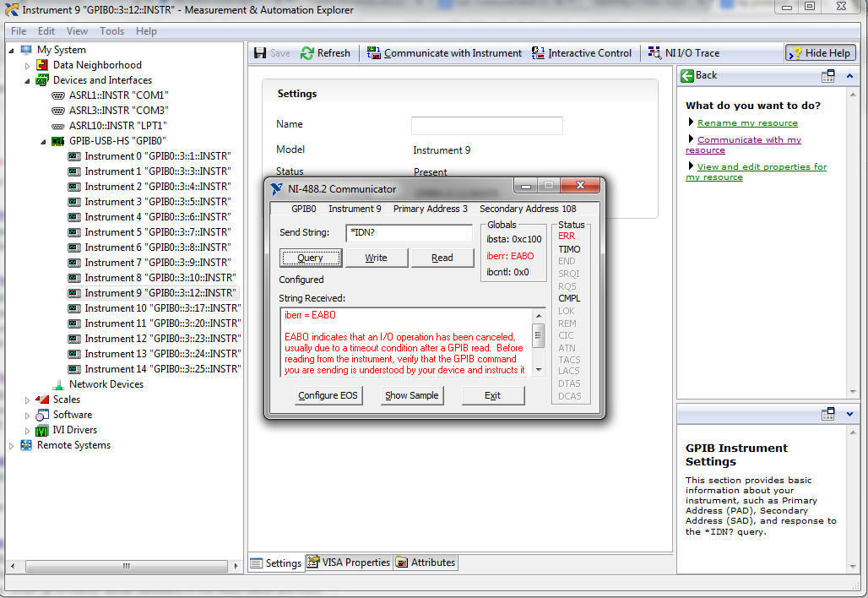Viewport: 868px width, 598px height.
Task: Open the File menu
Action: tap(19, 31)
